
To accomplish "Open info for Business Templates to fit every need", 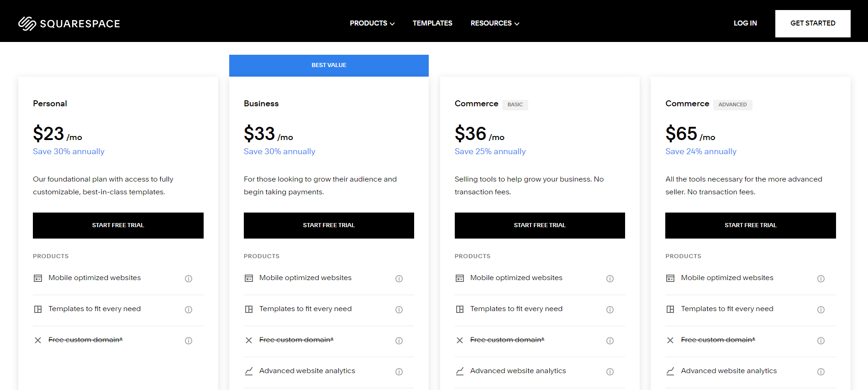I will tap(399, 310).
